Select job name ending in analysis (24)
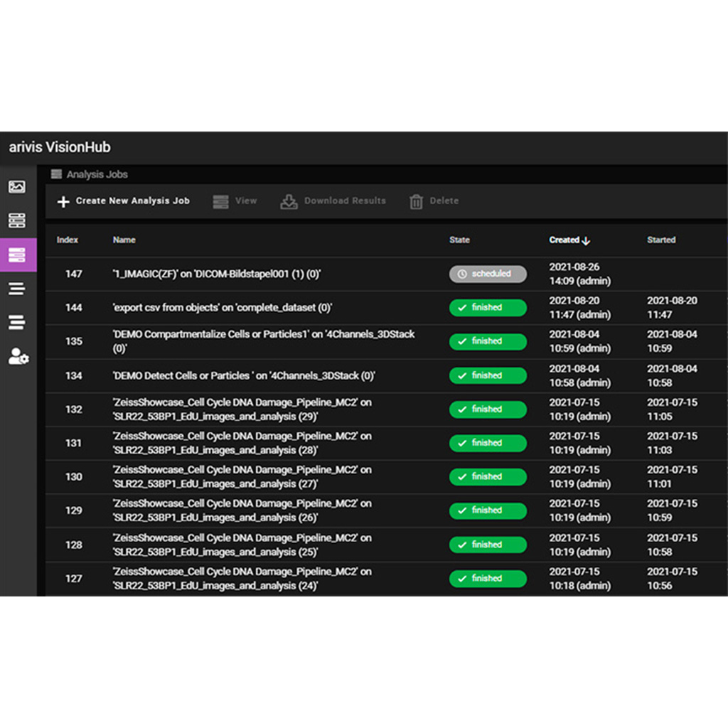728x728 pixels. point(242,579)
